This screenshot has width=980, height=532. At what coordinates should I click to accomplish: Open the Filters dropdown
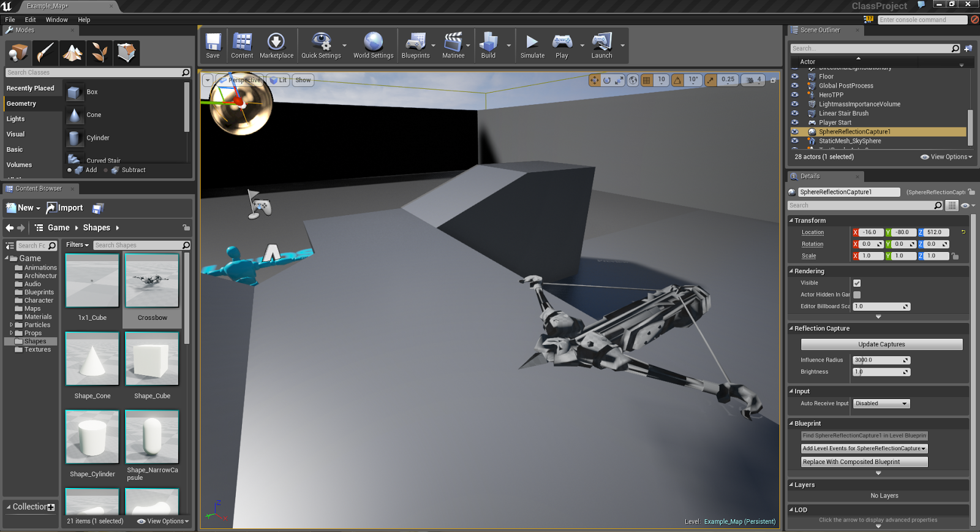click(x=78, y=245)
